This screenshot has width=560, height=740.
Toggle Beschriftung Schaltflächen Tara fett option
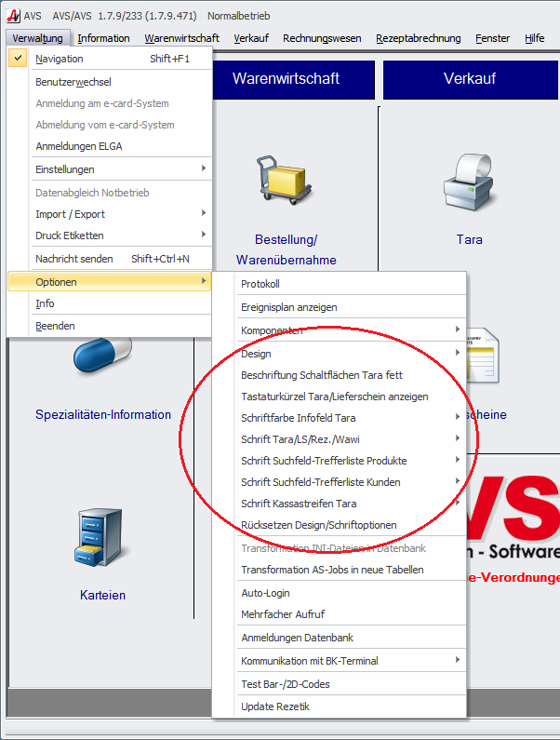point(321,375)
